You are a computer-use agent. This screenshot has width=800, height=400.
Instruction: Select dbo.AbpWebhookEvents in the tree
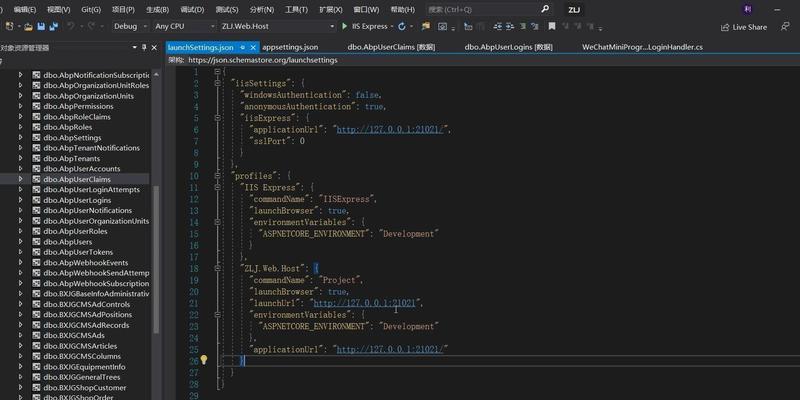click(86, 263)
